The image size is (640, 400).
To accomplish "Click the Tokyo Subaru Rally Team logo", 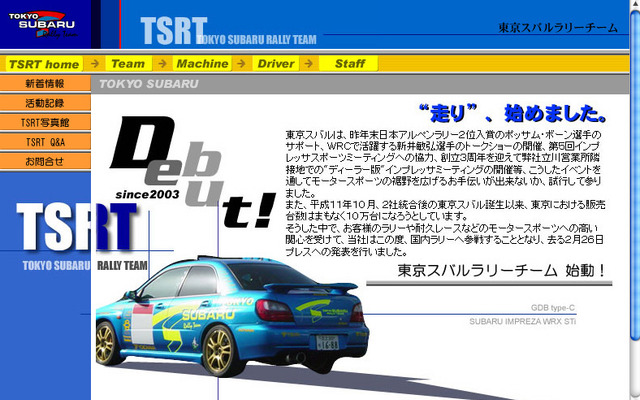I will click(x=42, y=24).
